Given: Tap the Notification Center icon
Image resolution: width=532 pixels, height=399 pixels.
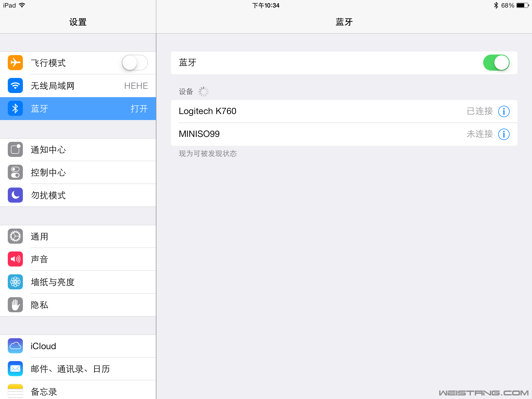Looking at the screenshot, I should (x=15, y=149).
